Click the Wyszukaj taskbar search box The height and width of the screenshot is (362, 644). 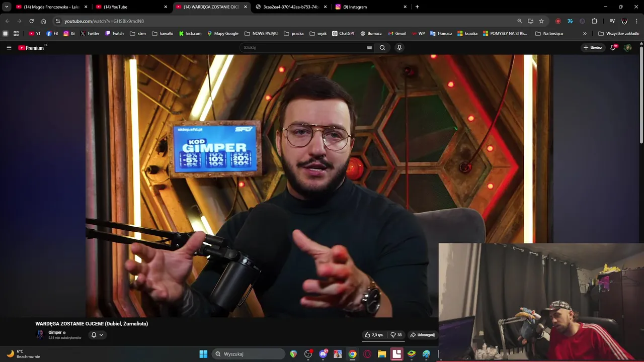[248, 354]
